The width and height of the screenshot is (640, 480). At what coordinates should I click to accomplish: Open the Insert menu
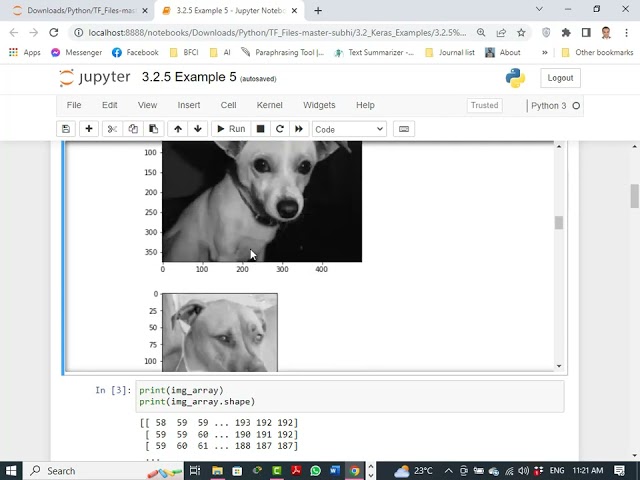tap(189, 105)
